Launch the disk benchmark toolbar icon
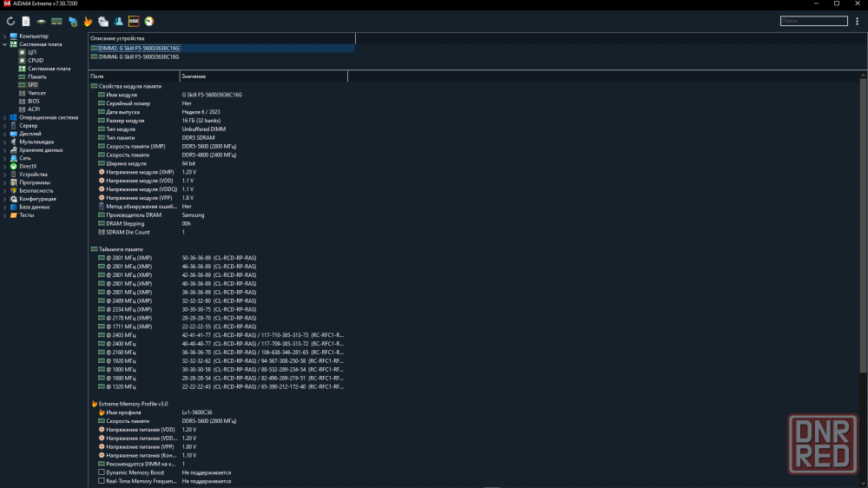This screenshot has height=488, width=868. [41, 21]
